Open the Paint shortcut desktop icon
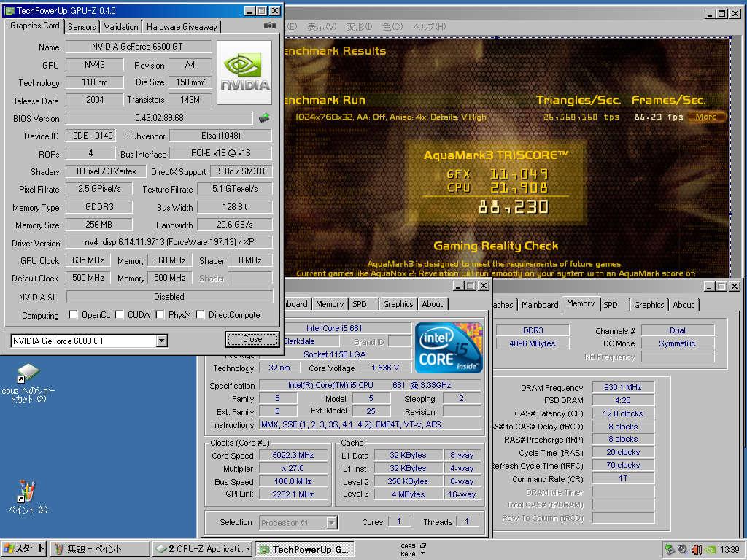Viewport: 747px width, 560px height. (x=28, y=497)
